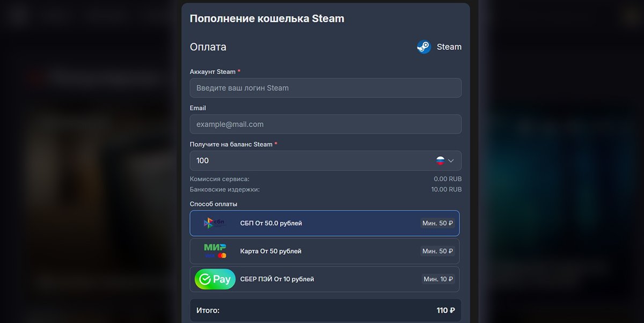Click the MIR card logo
The width and height of the screenshot is (644, 323).
click(215, 247)
